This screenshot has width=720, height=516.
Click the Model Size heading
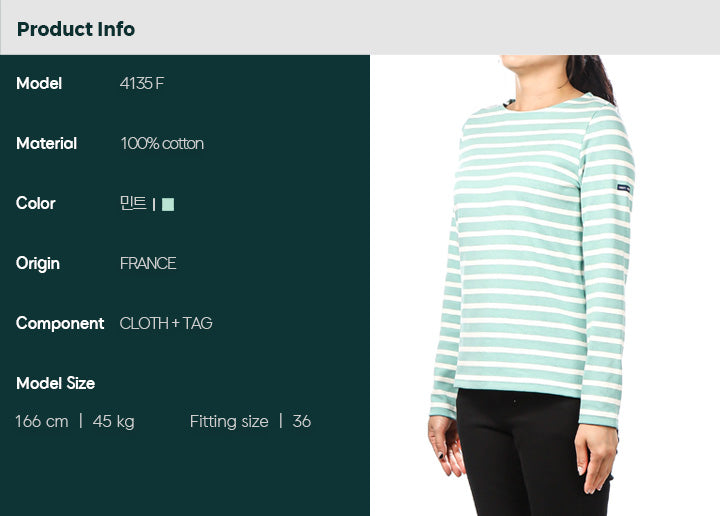(x=56, y=383)
